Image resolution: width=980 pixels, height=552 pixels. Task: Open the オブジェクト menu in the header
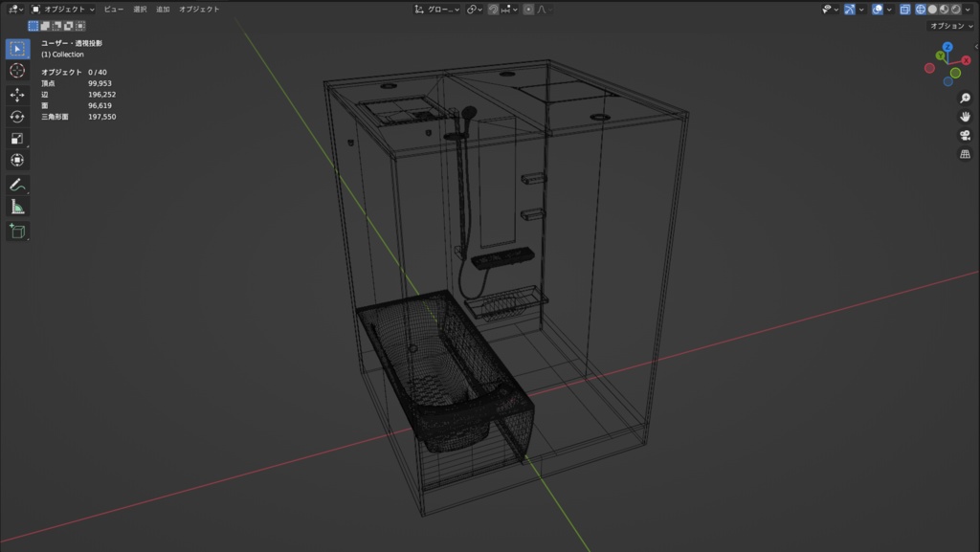click(x=199, y=10)
